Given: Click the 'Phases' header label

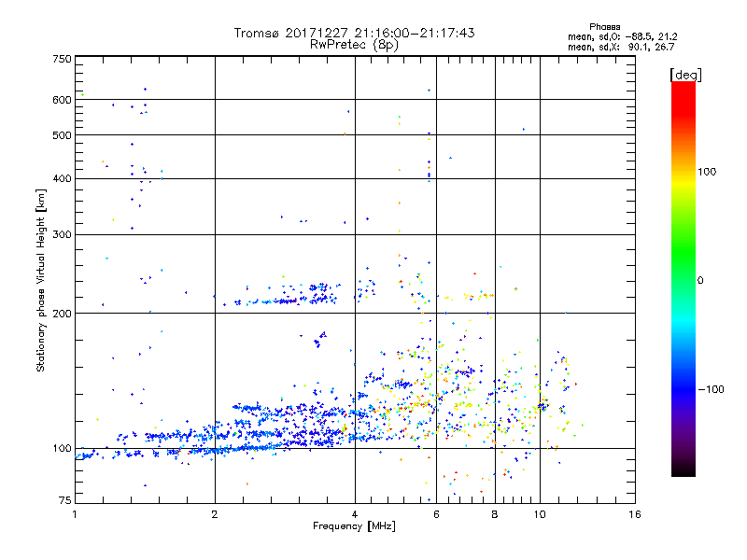Looking at the screenshot, I should point(604,27).
